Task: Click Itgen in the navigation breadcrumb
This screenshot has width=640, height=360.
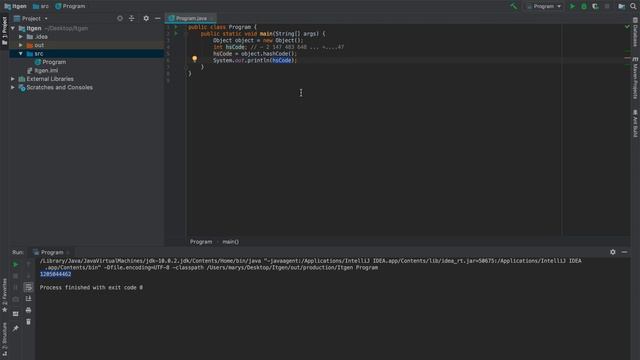Action: click(x=16, y=6)
